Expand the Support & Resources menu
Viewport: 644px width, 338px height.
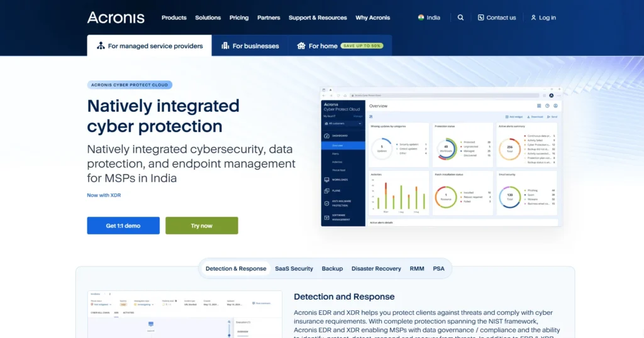tap(318, 18)
